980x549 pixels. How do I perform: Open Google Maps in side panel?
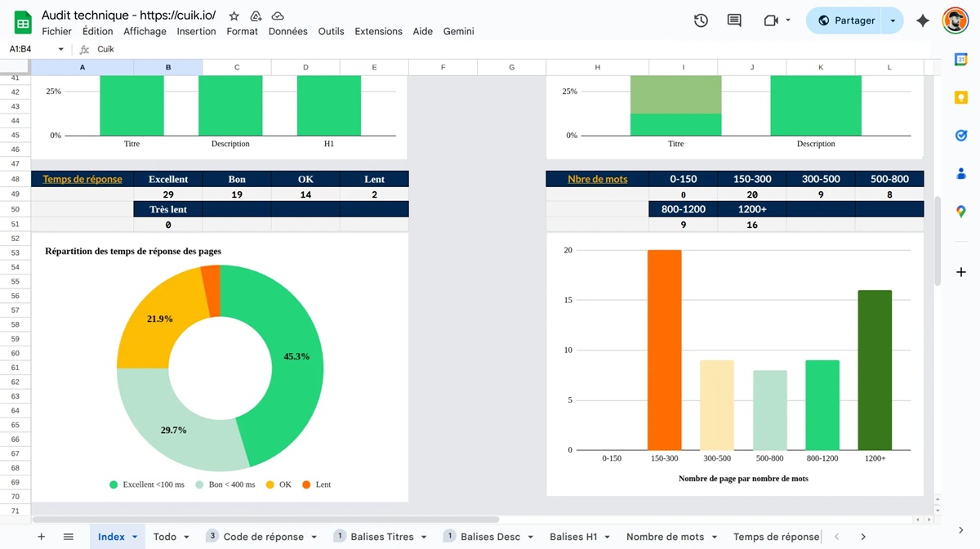961,212
